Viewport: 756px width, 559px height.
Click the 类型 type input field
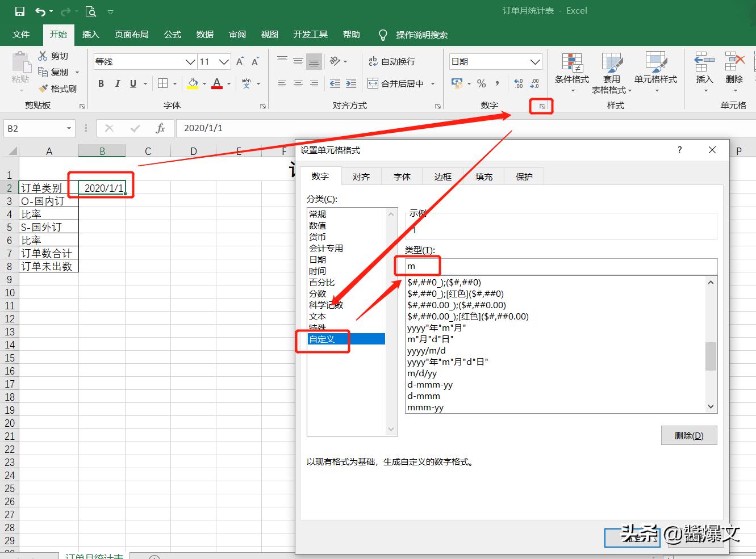point(561,266)
